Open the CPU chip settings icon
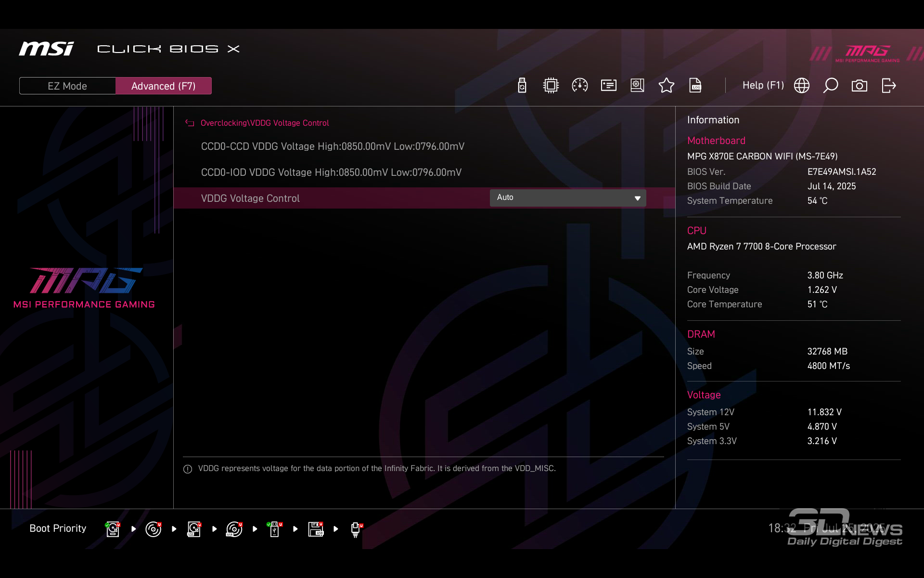The height and width of the screenshot is (578, 924). [x=551, y=86]
